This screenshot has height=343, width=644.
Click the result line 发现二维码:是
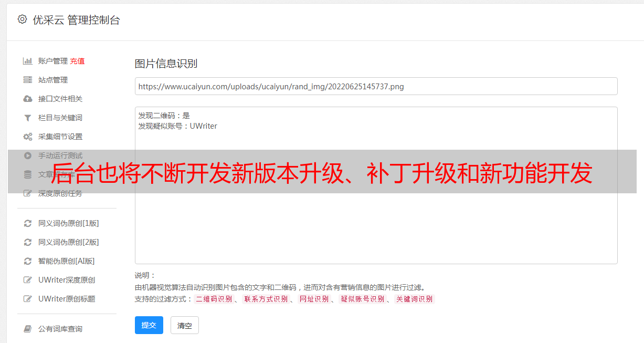[x=164, y=116]
